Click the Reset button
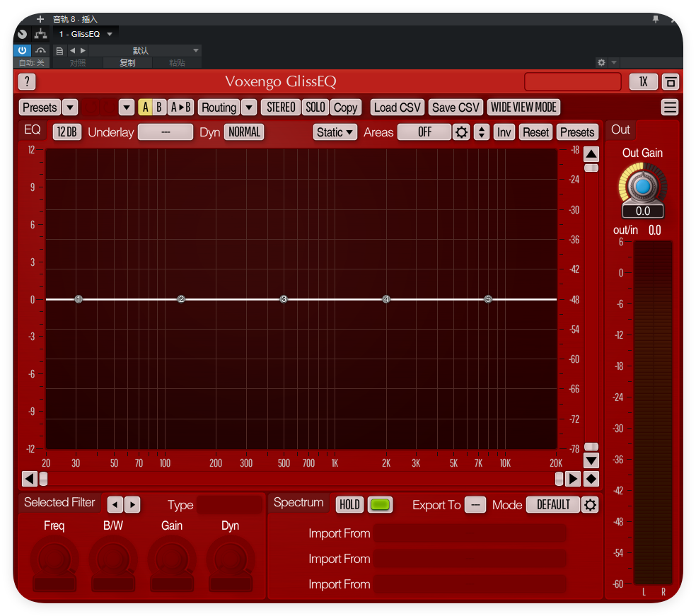 pos(535,132)
